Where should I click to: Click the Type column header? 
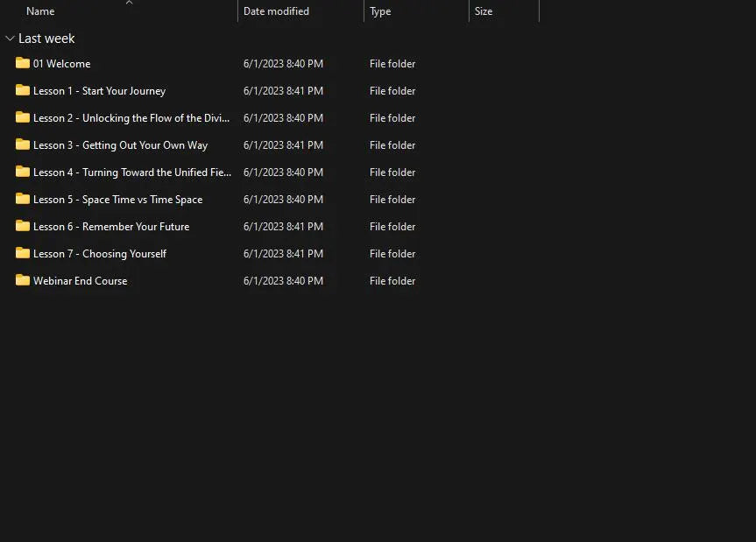380,11
